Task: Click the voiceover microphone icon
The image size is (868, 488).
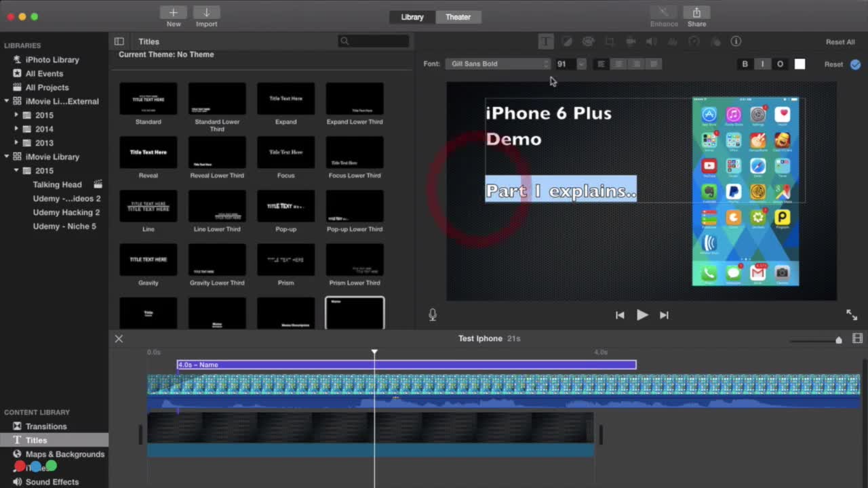Action: point(433,314)
